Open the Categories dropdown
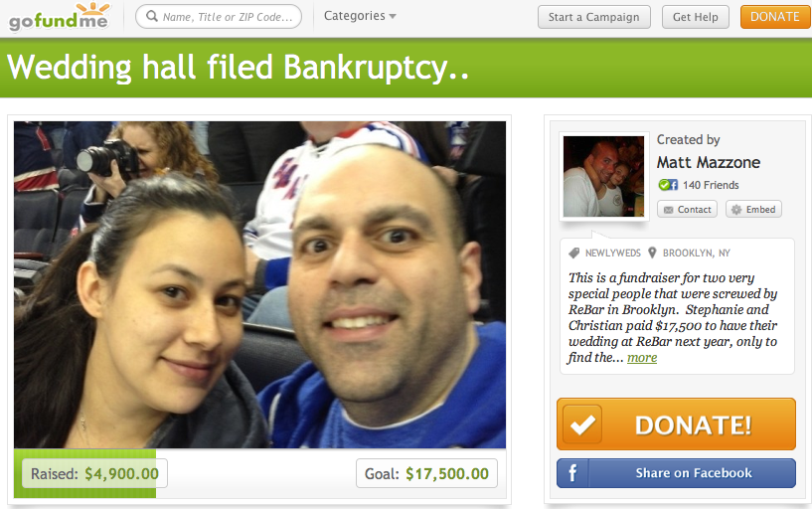The width and height of the screenshot is (812, 509). coord(360,16)
